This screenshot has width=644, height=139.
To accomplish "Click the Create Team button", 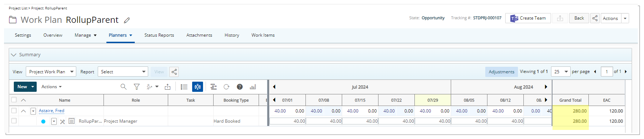I will click(528, 18).
